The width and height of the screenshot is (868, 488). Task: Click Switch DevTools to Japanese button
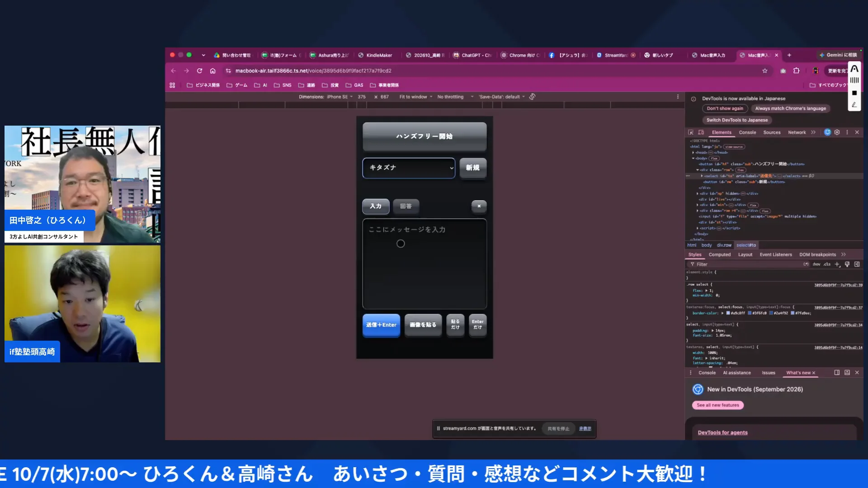coord(737,120)
